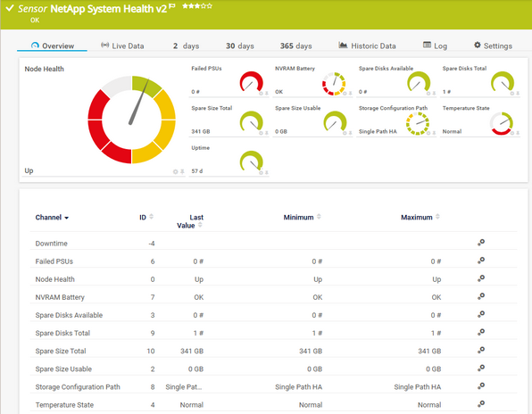The height and width of the screenshot is (414, 532).
Task: Click the Temperature State channel name in table
Action: click(64, 405)
